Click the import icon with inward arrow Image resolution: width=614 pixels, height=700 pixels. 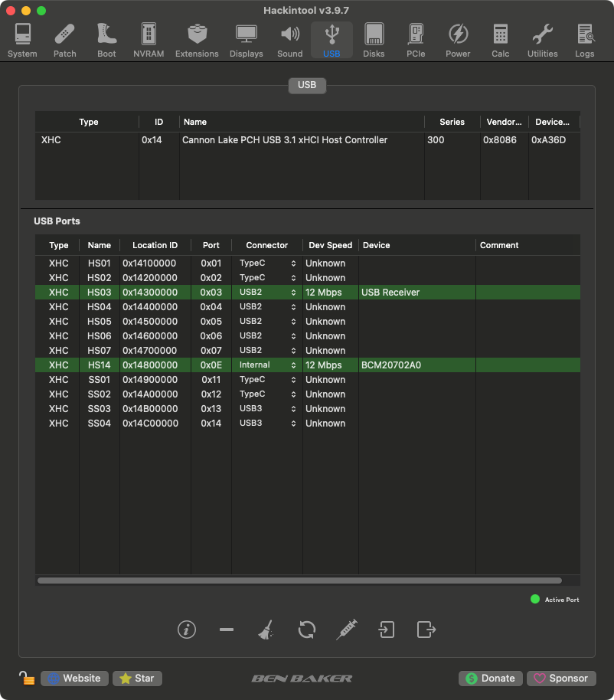click(x=387, y=630)
